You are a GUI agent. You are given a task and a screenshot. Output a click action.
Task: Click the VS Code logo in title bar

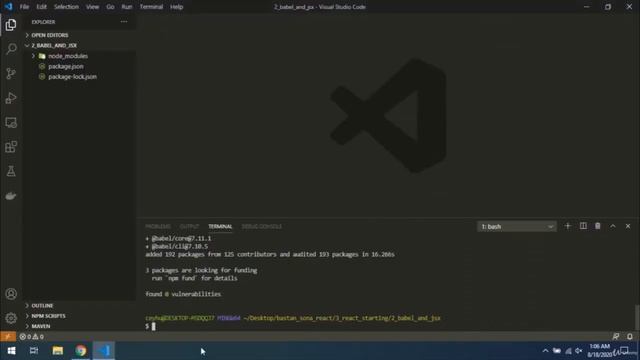click(x=9, y=7)
